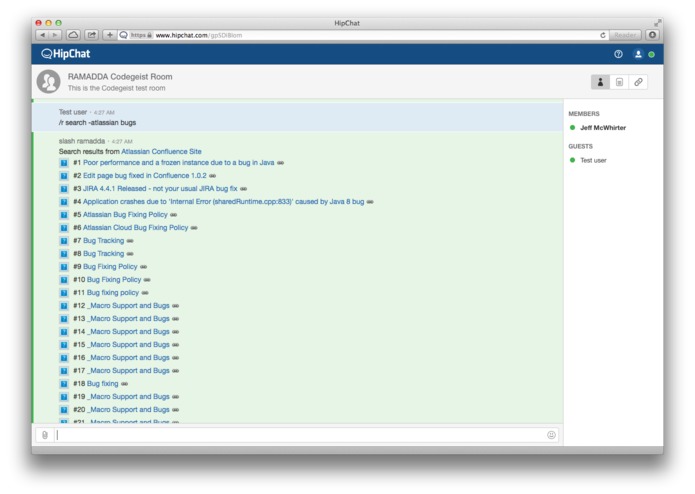The image size is (695, 494).
Task: Open result #19 _Macro Support and Bugs
Action: point(129,397)
